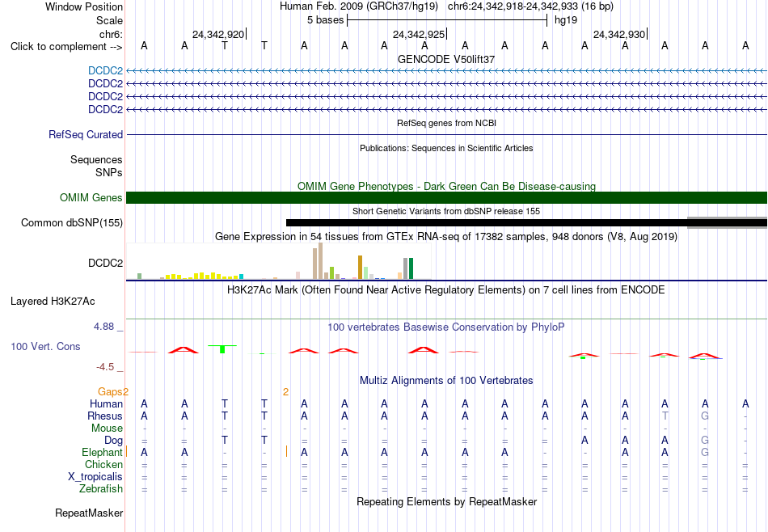The image size is (768, 532).
Task: Click the 'H3K27Ac Mark' ENCODE track title
Action: pos(446,290)
